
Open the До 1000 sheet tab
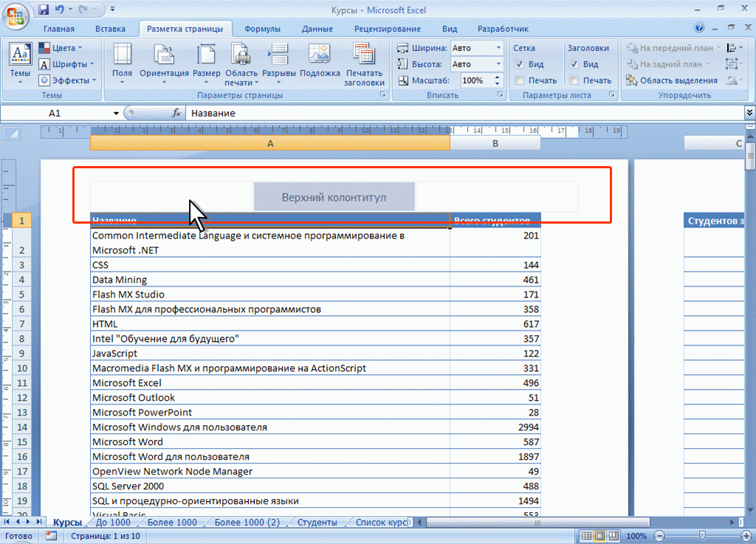tap(113, 523)
